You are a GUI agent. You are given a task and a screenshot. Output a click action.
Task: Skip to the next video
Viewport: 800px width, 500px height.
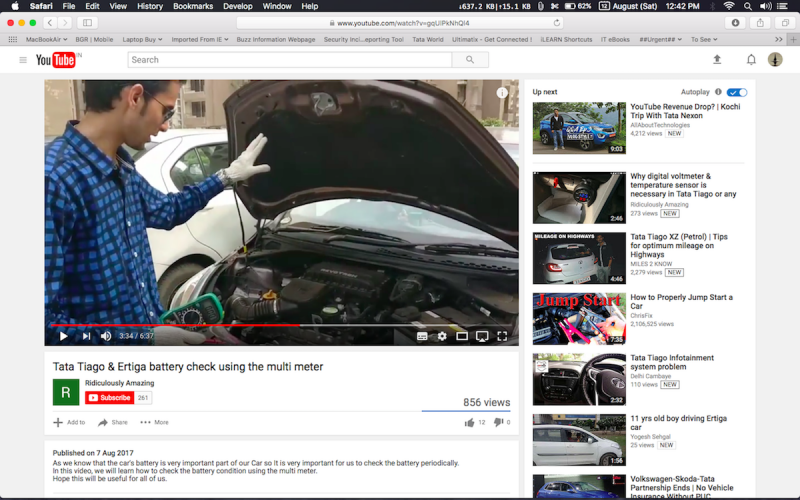86,336
